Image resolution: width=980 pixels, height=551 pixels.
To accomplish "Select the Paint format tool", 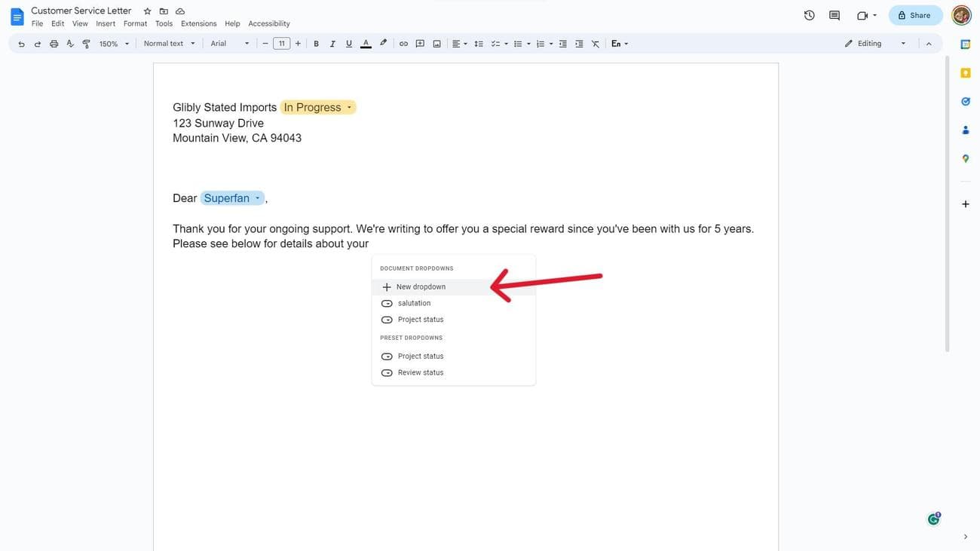I will coord(86,44).
